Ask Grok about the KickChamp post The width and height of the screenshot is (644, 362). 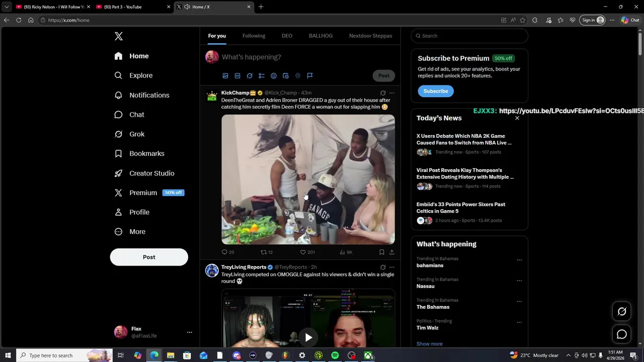click(x=383, y=93)
